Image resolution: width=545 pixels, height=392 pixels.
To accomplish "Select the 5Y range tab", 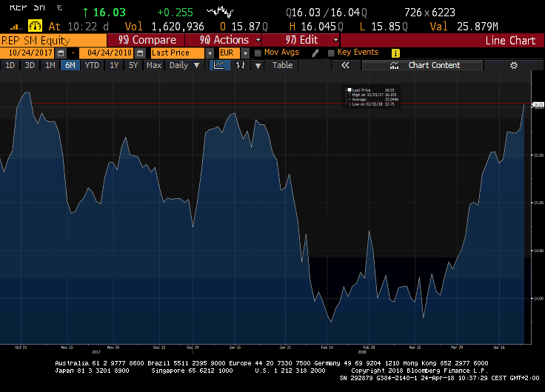I will pos(133,65).
